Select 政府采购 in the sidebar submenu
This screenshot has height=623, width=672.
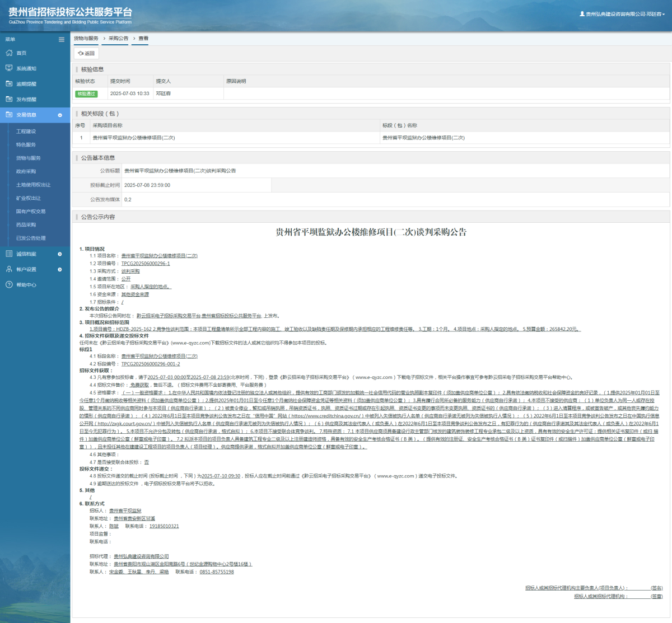click(26, 171)
